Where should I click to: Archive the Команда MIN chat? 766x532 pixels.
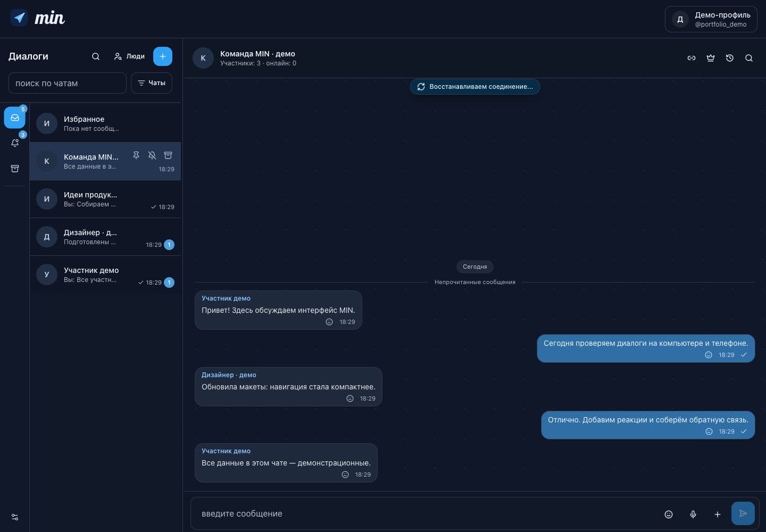click(168, 155)
